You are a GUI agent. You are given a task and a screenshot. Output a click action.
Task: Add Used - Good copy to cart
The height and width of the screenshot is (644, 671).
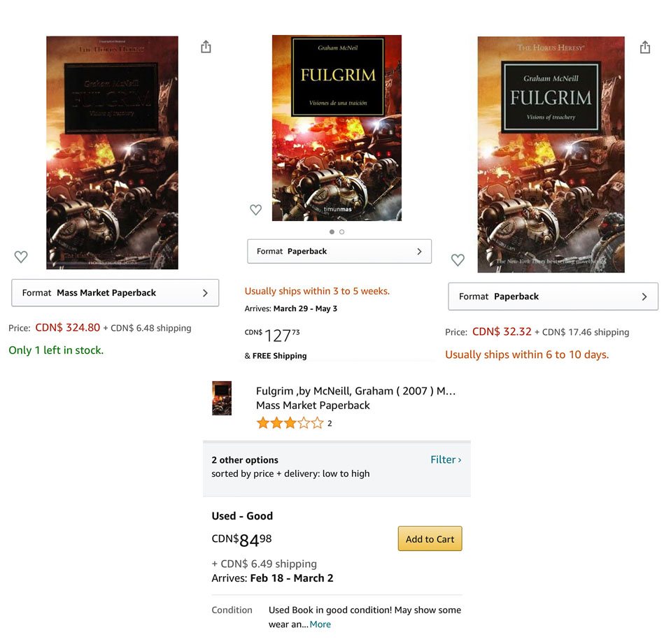click(430, 539)
